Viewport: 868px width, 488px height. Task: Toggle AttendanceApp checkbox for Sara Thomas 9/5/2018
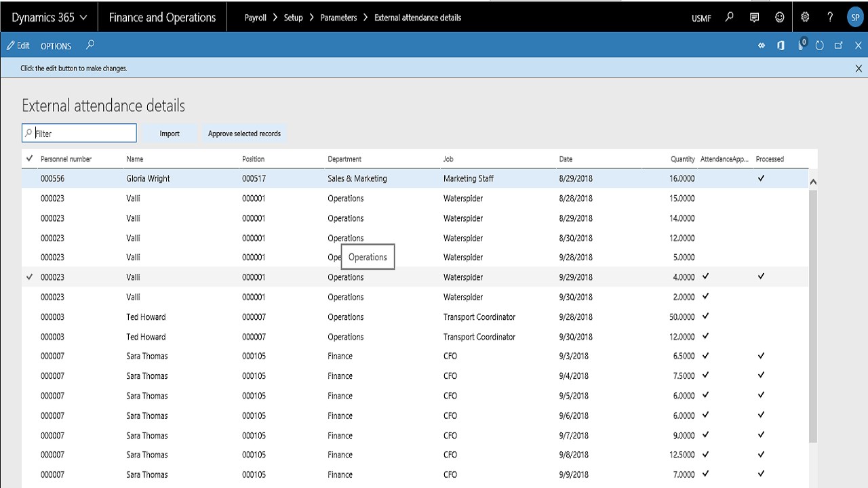click(705, 395)
